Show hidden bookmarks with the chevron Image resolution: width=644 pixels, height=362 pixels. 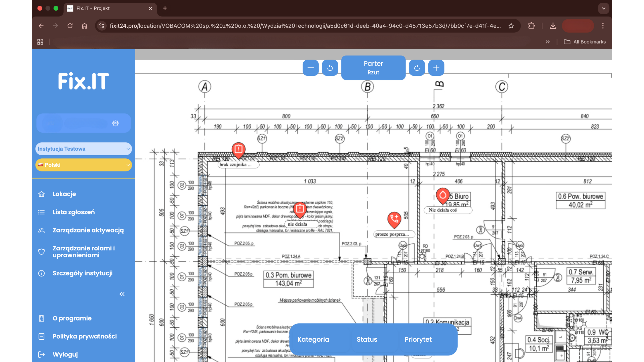pyautogui.click(x=548, y=42)
